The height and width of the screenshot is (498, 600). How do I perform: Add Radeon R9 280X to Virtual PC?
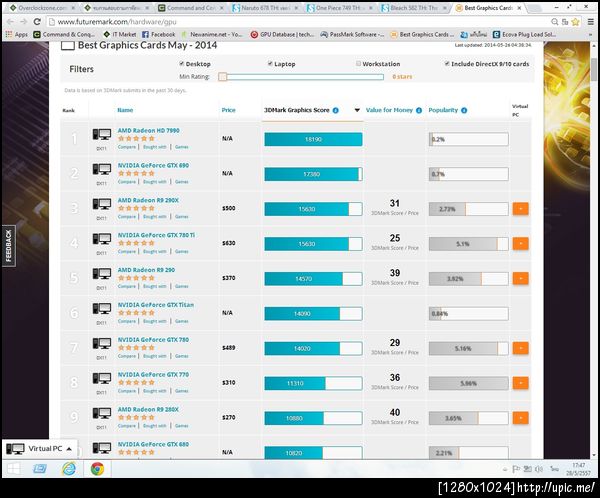pos(520,418)
